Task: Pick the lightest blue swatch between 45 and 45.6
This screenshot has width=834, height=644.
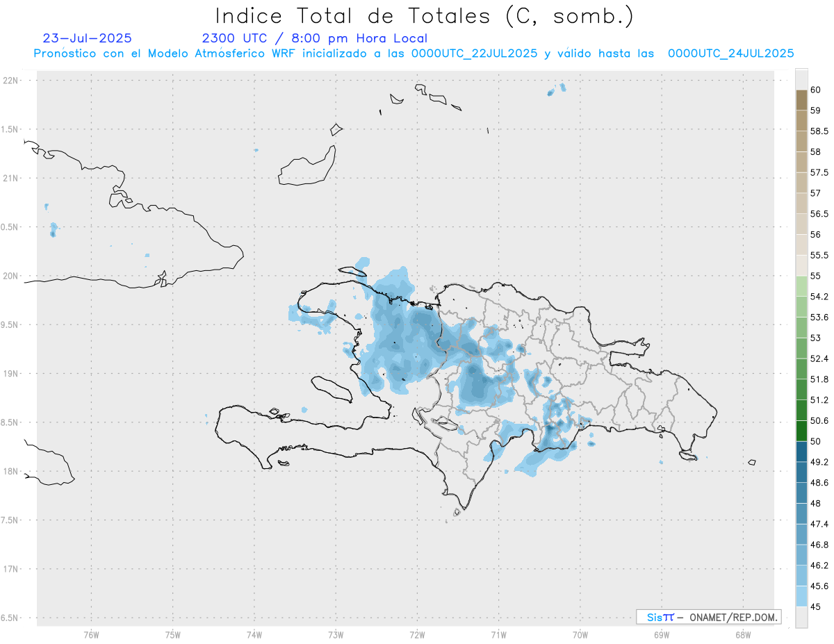Action: tap(801, 596)
